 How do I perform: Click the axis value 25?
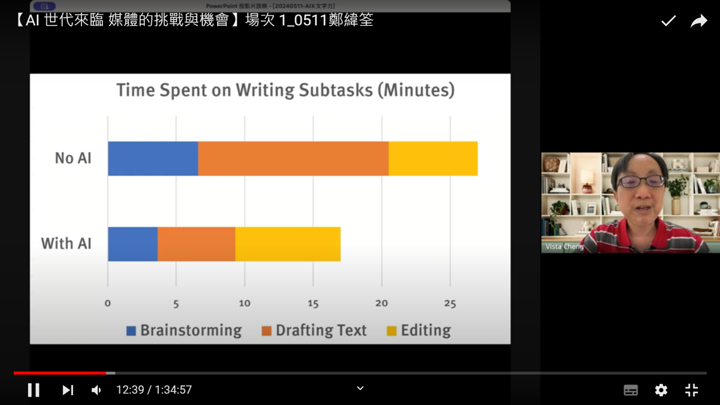pyautogui.click(x=450, y=303)
